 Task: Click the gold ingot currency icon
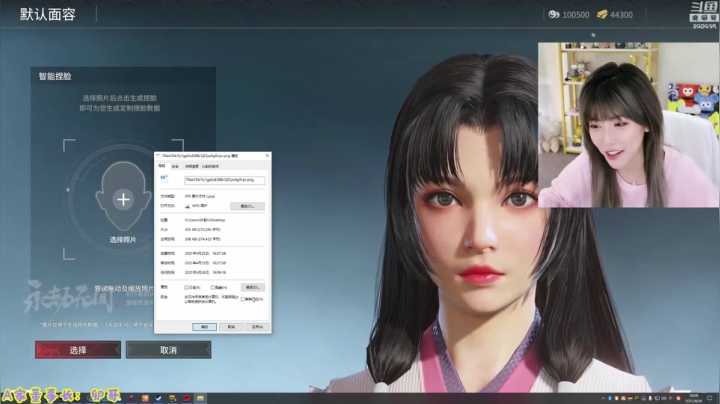(x=602, y=15)
